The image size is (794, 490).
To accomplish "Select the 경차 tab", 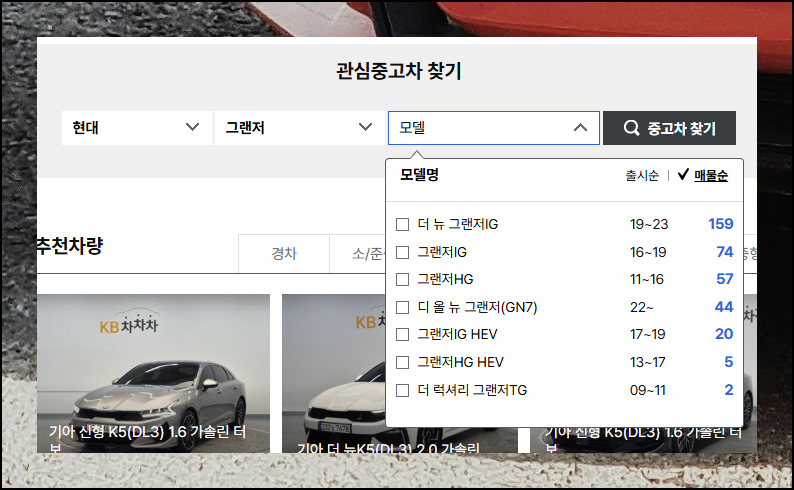I will [284, 253].
